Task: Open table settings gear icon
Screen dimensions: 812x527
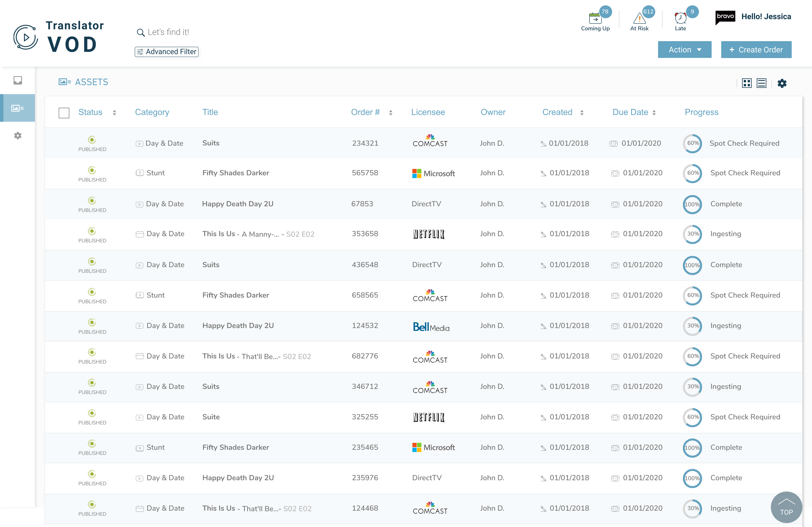Action: [782, 83]
